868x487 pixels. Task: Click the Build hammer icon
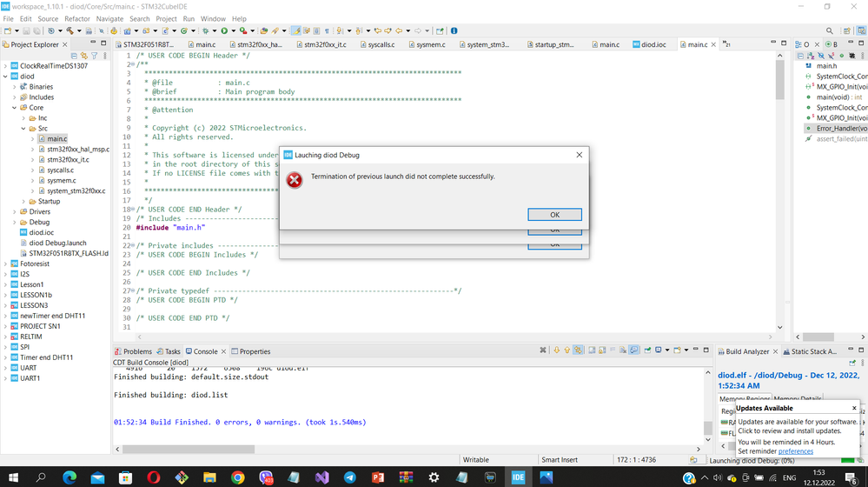click(x=70, y=31)
